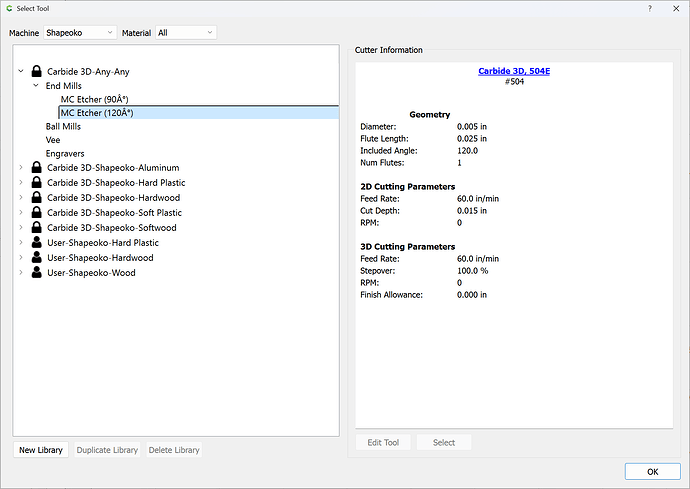Viewport: 690px width, 489px height.
Task: Click the Stepover value 100.0 %
Action: click(x=473, y=271)
